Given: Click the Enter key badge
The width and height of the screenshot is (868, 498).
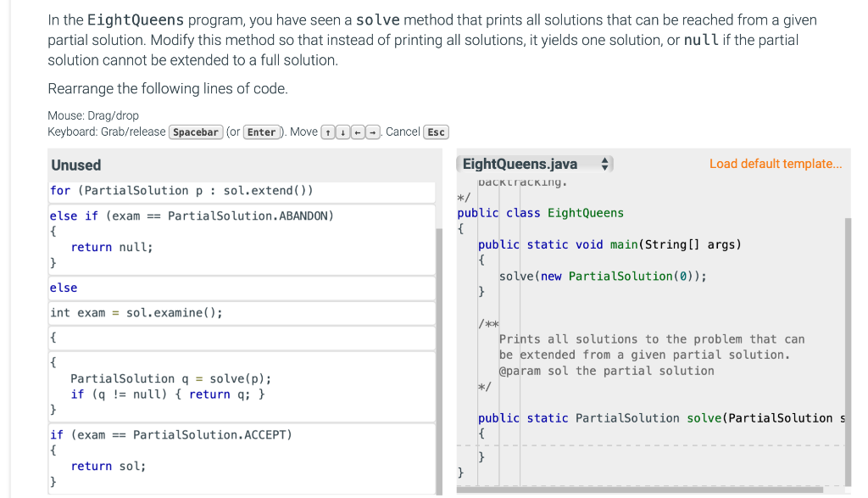Looking at the screenshot, I should coord(262,131).
